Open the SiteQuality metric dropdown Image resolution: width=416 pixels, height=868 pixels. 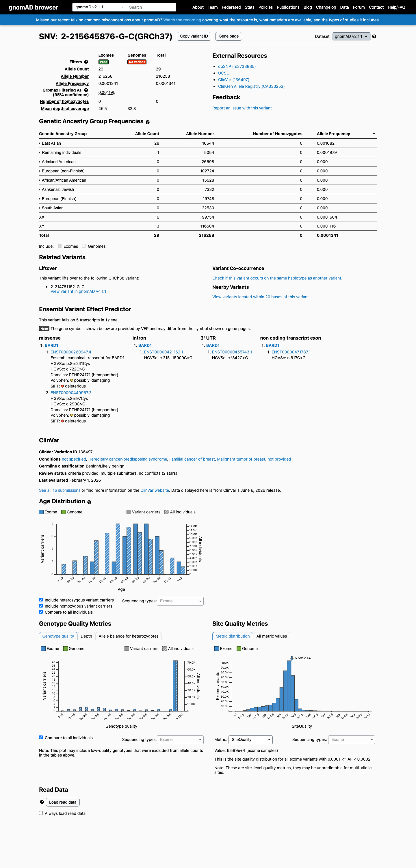click(x=250, y=740)
